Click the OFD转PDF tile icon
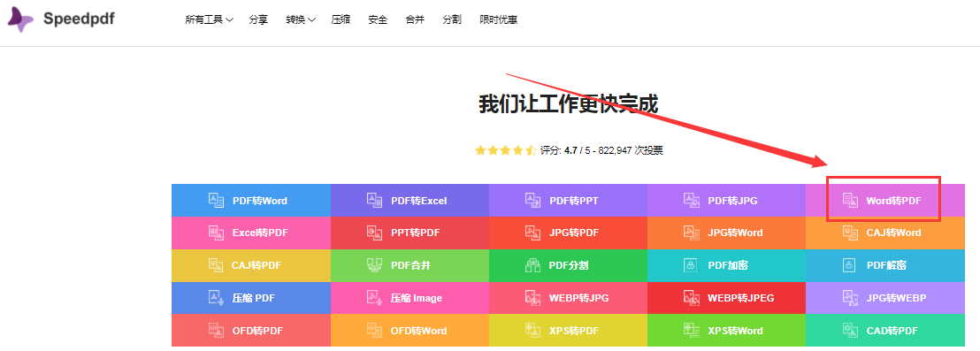 click(x=216, y=331)
